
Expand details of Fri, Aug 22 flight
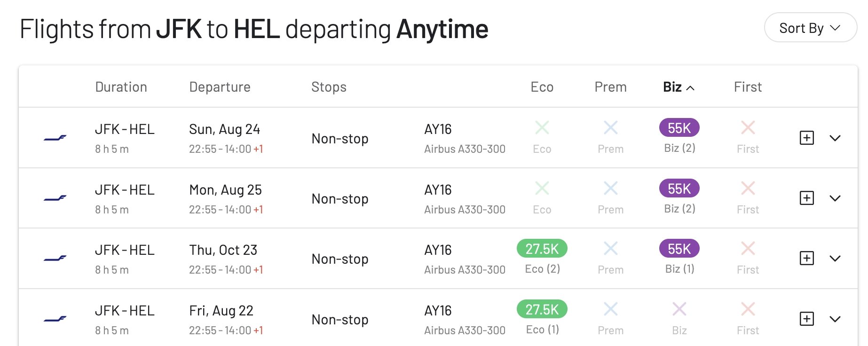pos(835,319)
